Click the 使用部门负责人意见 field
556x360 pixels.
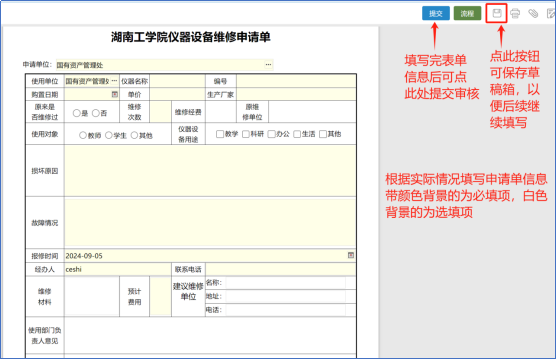pyautogui.click(x=210, y=335)
